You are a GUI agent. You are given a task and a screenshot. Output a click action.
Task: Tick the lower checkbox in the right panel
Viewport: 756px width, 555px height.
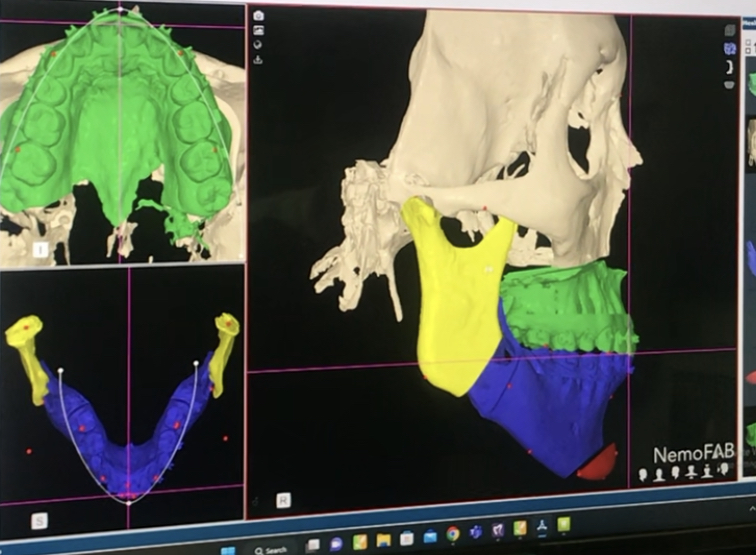coord(748,50)
